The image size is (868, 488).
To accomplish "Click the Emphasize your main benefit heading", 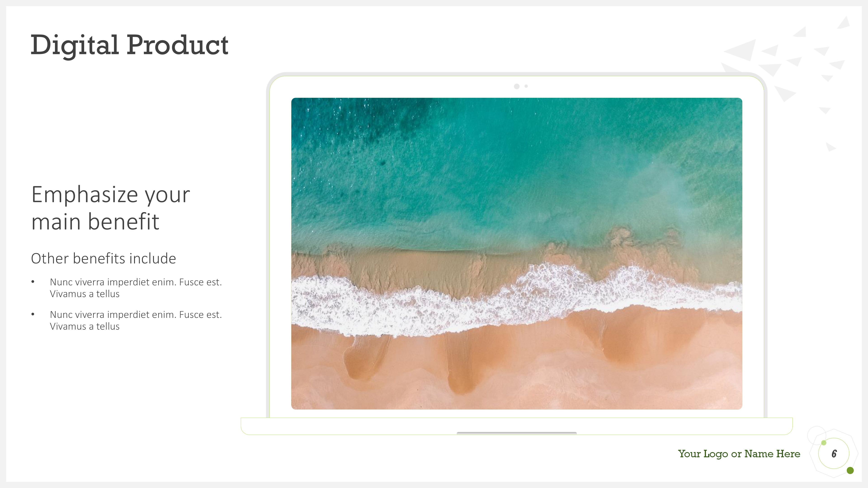I will [111, 208].
